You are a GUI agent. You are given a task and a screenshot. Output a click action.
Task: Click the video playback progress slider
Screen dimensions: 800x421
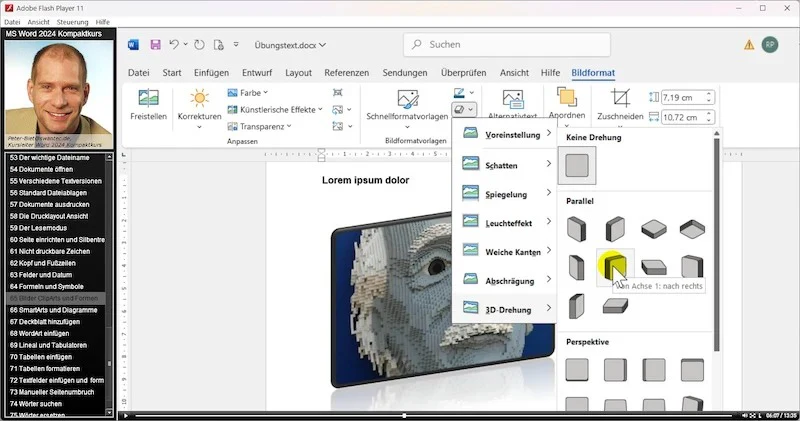pos(404,415)
